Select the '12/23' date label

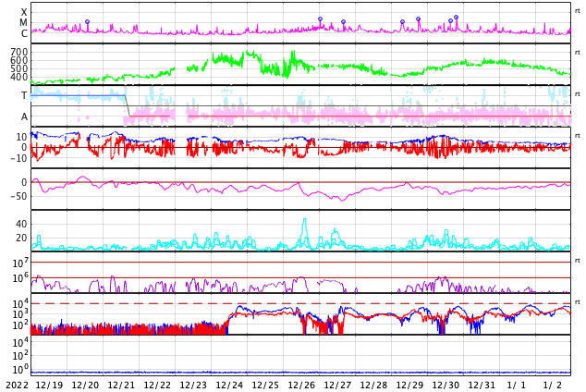point(193,386)
